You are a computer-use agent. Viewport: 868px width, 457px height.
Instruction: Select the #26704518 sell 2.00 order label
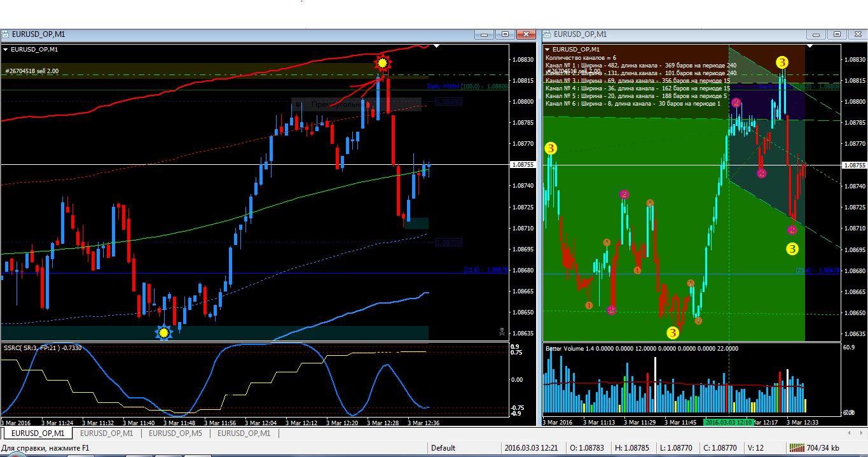click(32, 71)
